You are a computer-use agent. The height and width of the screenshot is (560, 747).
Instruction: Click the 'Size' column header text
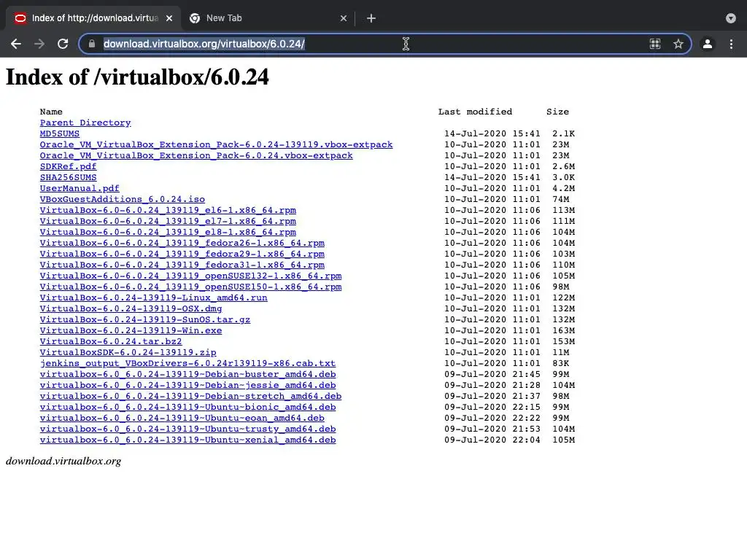pos(557,112)
